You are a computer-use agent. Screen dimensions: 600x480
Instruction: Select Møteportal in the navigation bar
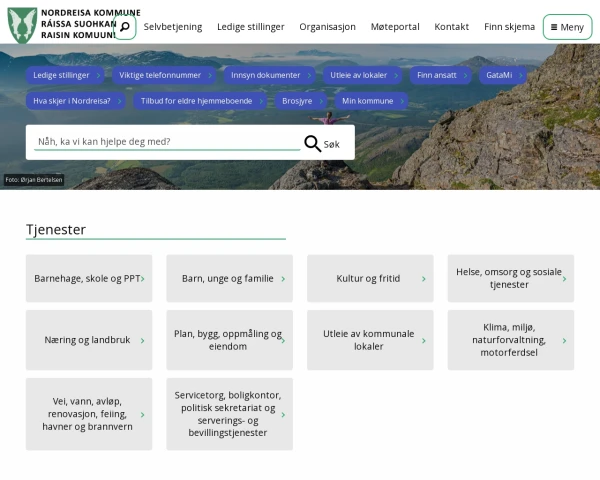[395, 27]
